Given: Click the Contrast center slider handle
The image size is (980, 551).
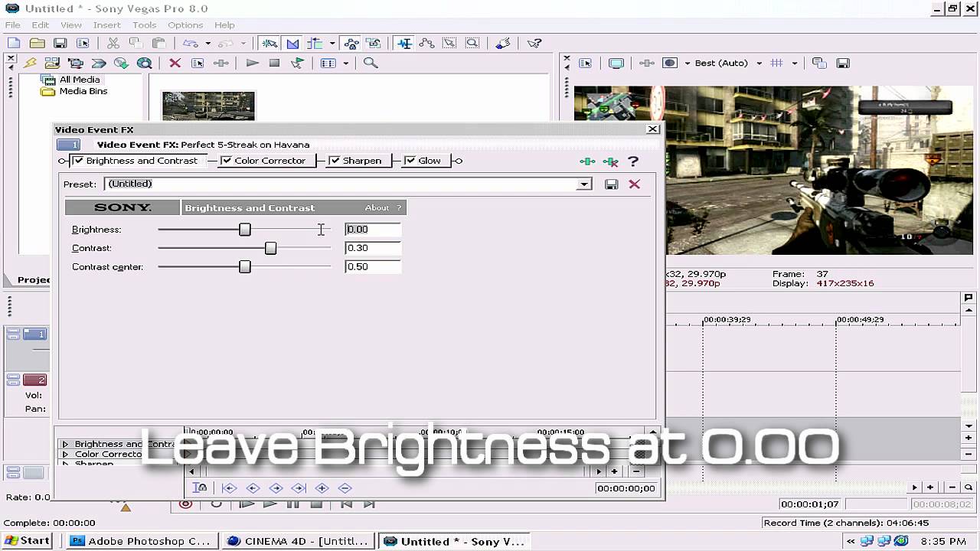Looking at the screenshot, I should tap(245, 266).
